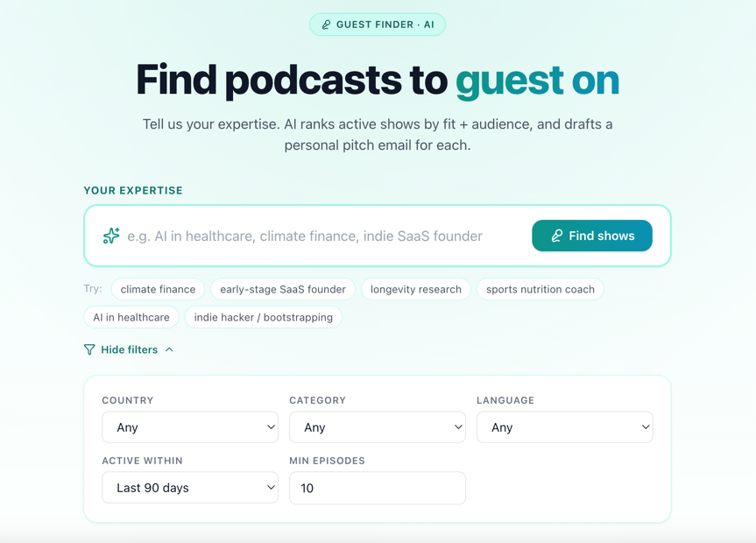Screen dimensions: 756x543
Task: Choose the early-stage SaaS founder suggestion
Action: click(x=283, y=289)
